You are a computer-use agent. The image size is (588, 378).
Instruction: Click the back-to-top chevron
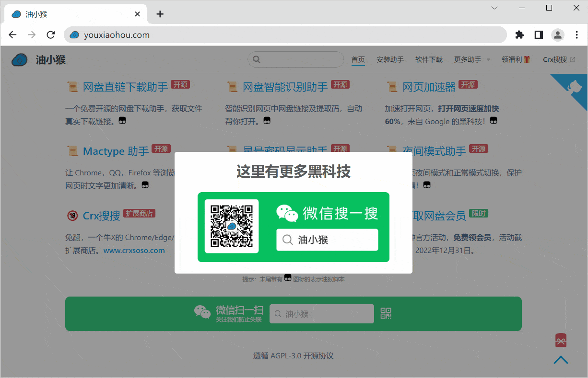561,360
